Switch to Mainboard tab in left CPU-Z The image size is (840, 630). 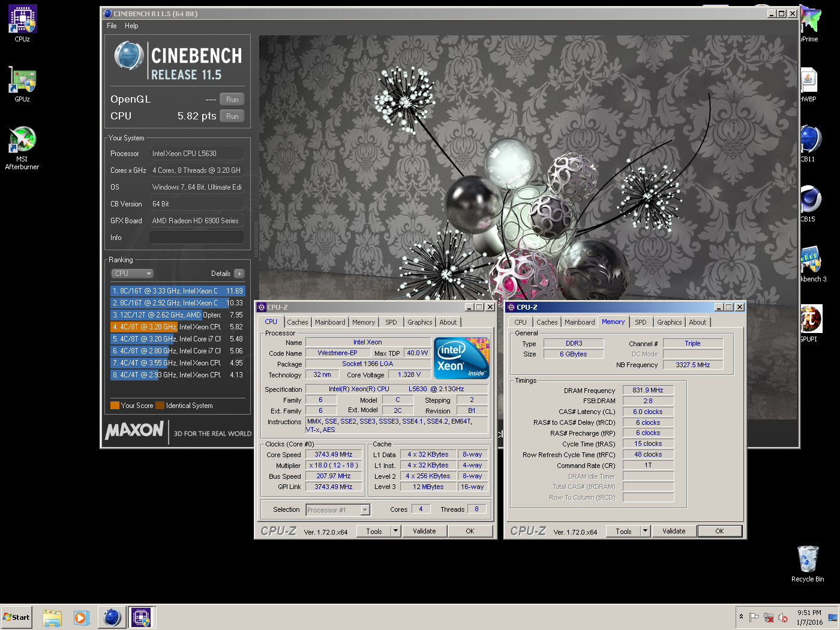(330, 322)
